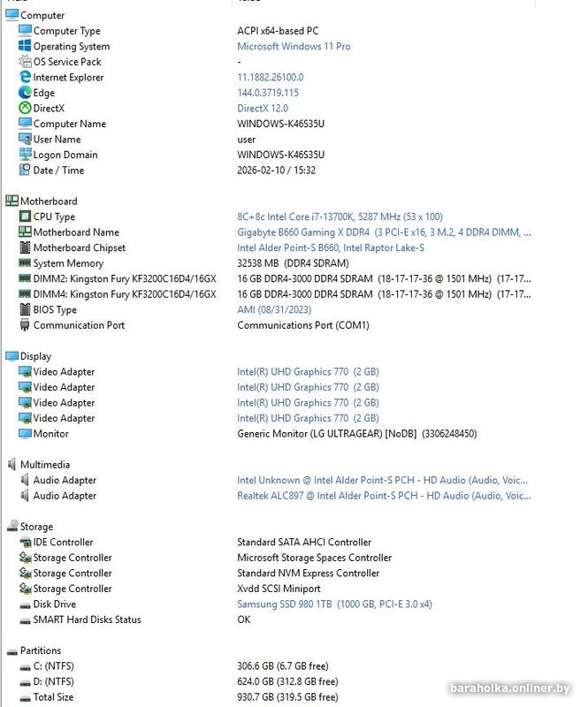
Task: Open the 11.1882.26100.0 Internet Explorer version link
Action: tap(271, 77)
